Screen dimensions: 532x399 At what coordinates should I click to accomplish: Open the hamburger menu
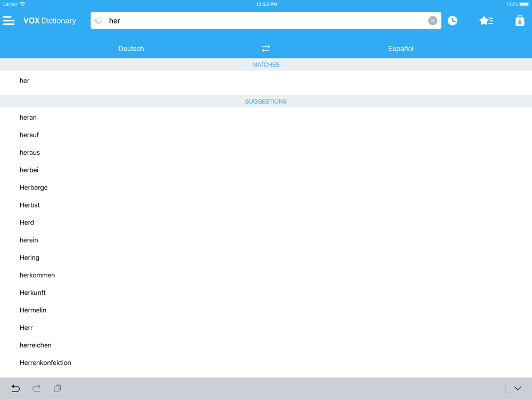(9, 21)
